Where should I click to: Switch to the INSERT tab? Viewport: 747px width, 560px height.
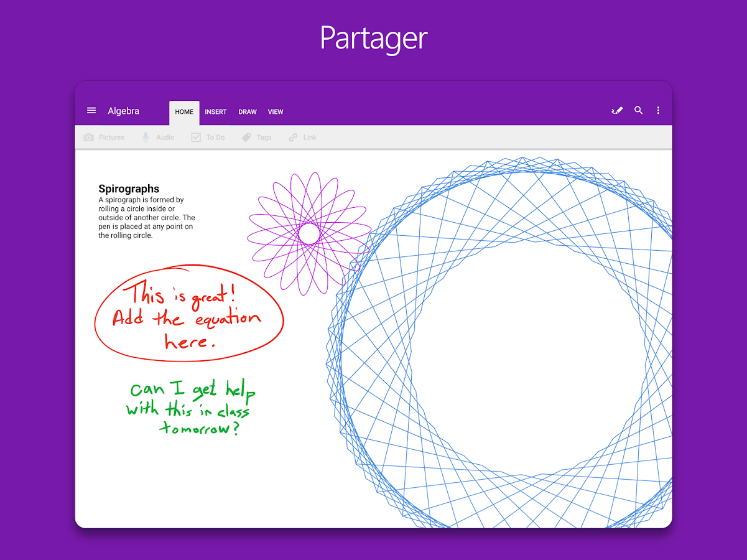(x=216, y=112)
